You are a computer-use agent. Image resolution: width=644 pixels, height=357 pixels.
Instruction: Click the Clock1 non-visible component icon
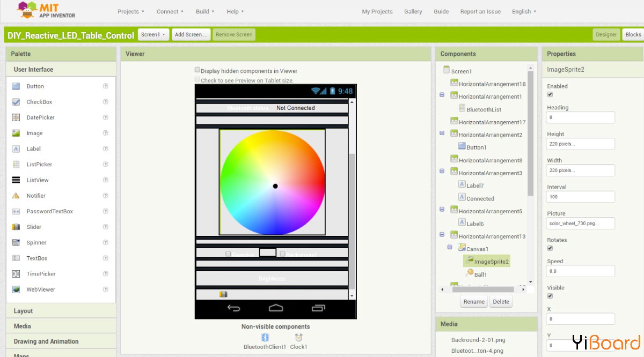(298, 337)
